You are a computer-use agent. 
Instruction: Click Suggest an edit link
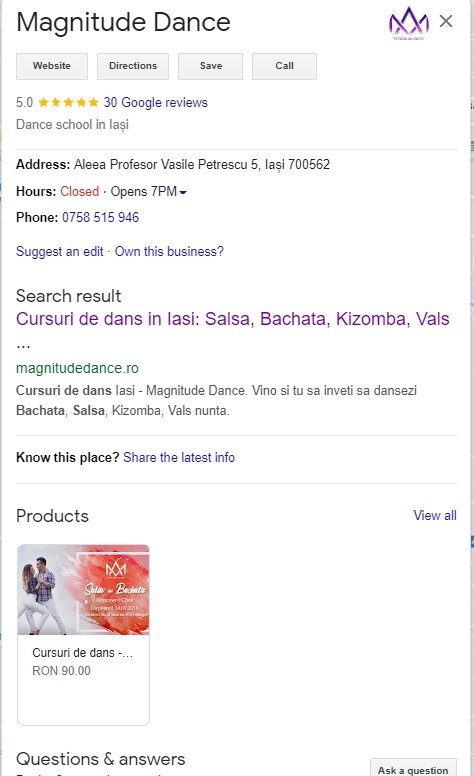click(60, 251)
